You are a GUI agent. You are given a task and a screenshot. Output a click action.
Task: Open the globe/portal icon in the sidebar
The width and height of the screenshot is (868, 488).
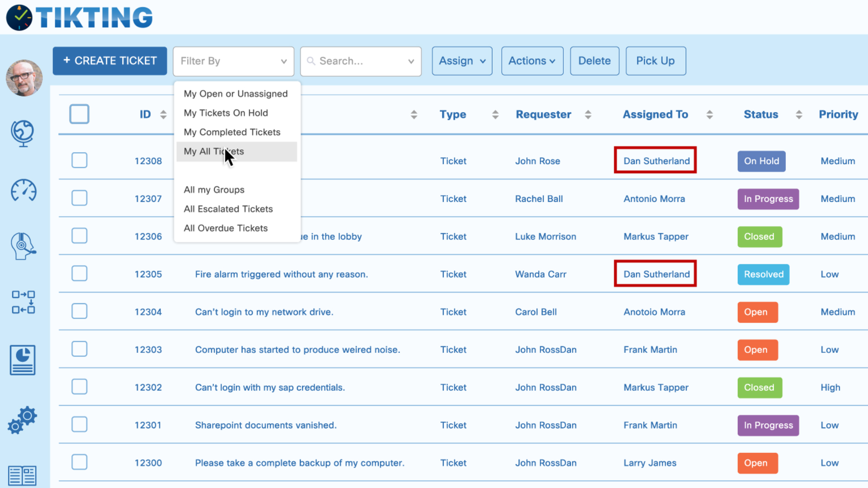point(23,133)
